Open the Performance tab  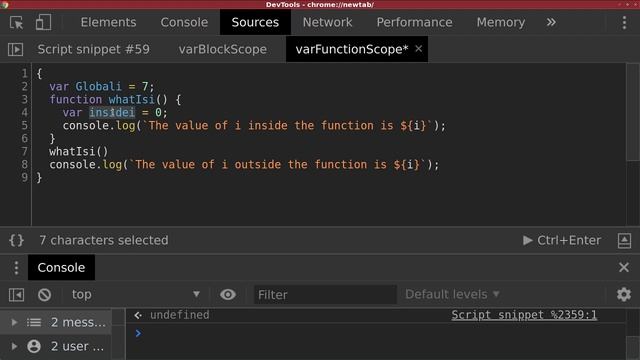pos(414,22)
